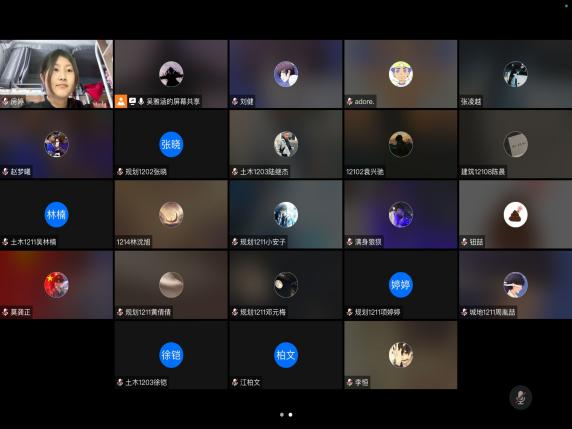This screenshot has height=429, width=572.
Task: Click the China flag avatar
Action: (x=56, y=285)
